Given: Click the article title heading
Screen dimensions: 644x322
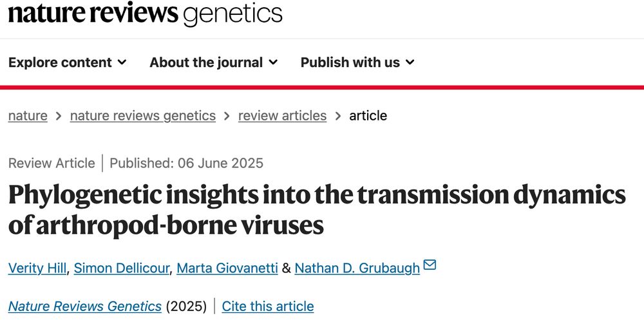Looking at the screenshot, I should [317, 211].
